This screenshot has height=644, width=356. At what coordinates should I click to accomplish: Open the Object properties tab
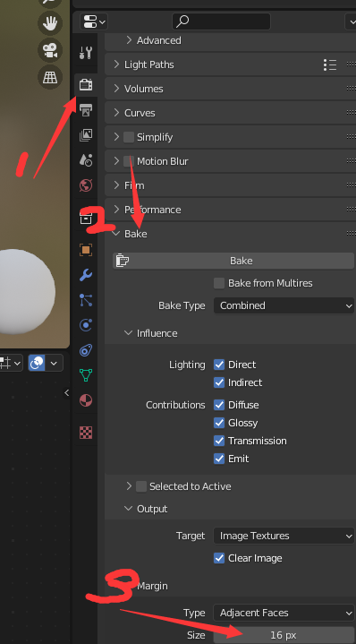click(86, 250)
